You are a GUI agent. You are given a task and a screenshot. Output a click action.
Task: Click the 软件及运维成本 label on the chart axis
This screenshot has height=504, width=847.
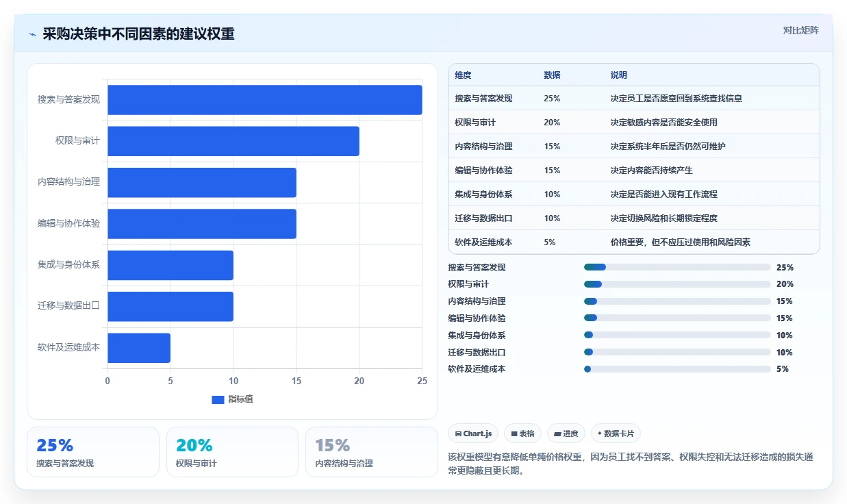click(x=68, y=347)
